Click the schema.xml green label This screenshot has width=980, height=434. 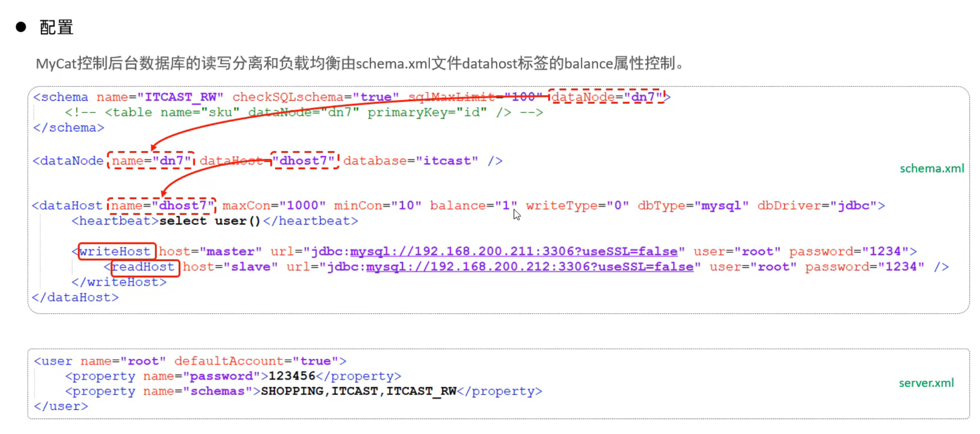tap(932, 168)
